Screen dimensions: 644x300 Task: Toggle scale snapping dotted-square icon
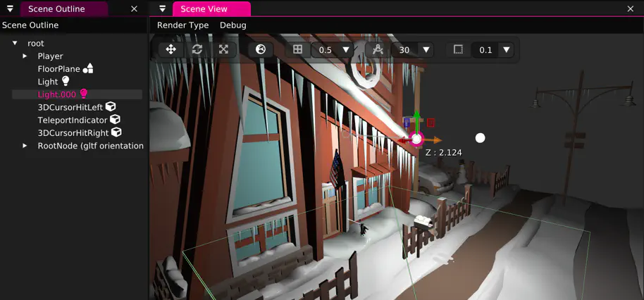(x=458, y=50)
